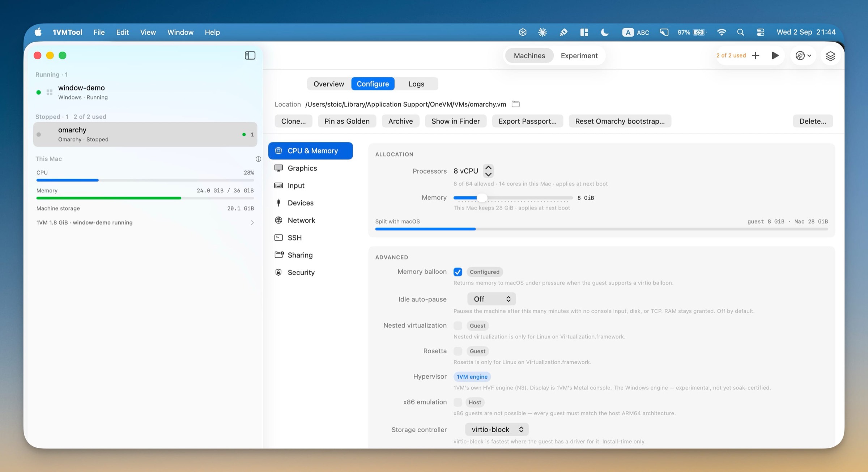
Task: Click the Delete... button
Action: (x=813, y=121)
